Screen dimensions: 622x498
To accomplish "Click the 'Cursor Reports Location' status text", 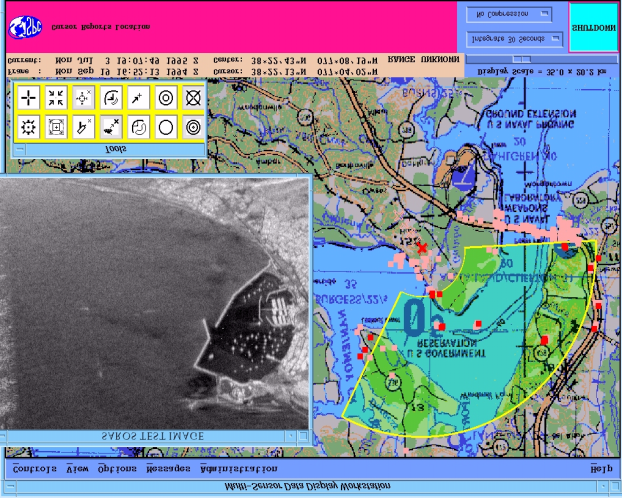I will tap(101, 27).
